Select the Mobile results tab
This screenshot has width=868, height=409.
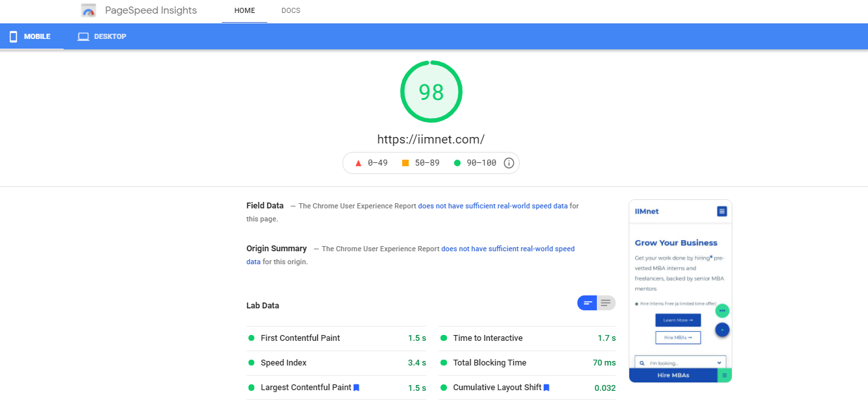click(x=30, y=37)
